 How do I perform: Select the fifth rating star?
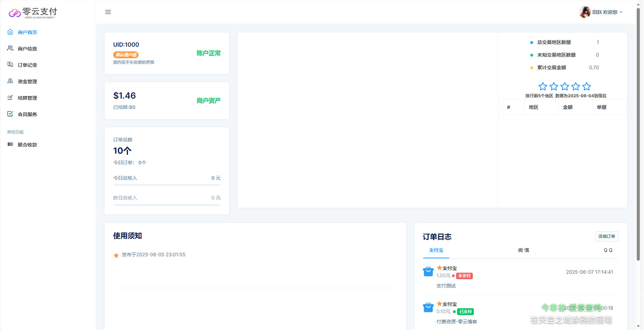point(587,87)
